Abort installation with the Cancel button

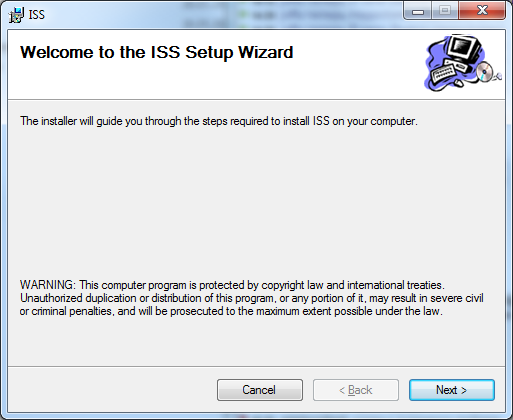click(x=260, y=390)
